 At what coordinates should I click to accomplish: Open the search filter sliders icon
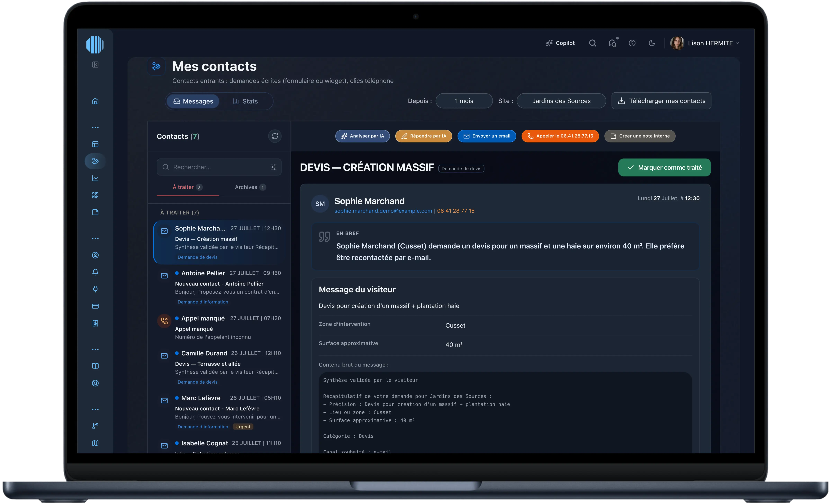point(274,167)
